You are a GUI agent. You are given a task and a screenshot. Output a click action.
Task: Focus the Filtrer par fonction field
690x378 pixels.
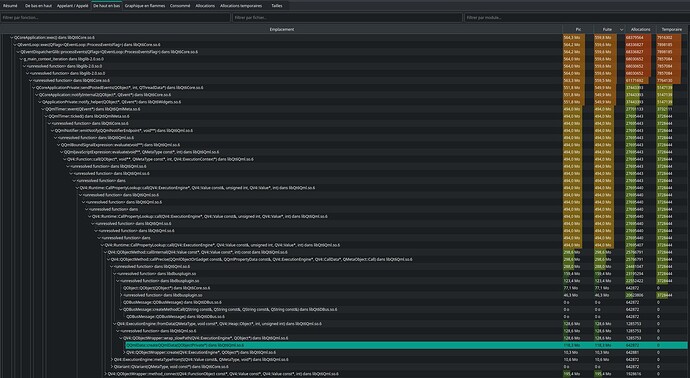coord(115,18)
